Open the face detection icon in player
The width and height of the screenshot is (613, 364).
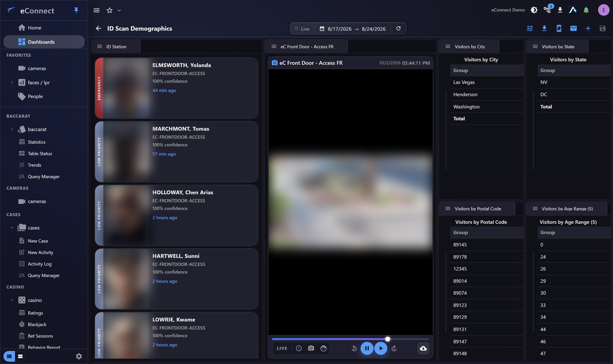pyautogui.click(x=324, y=348)
